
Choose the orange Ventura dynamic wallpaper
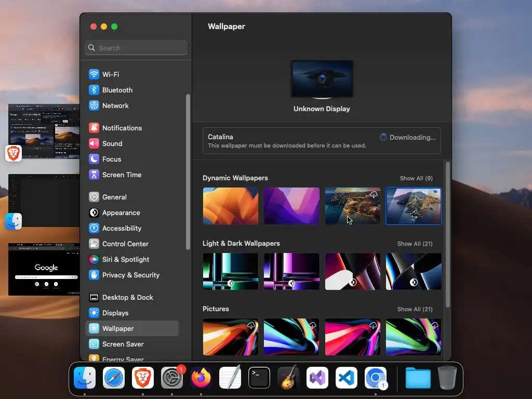[231, 206]
